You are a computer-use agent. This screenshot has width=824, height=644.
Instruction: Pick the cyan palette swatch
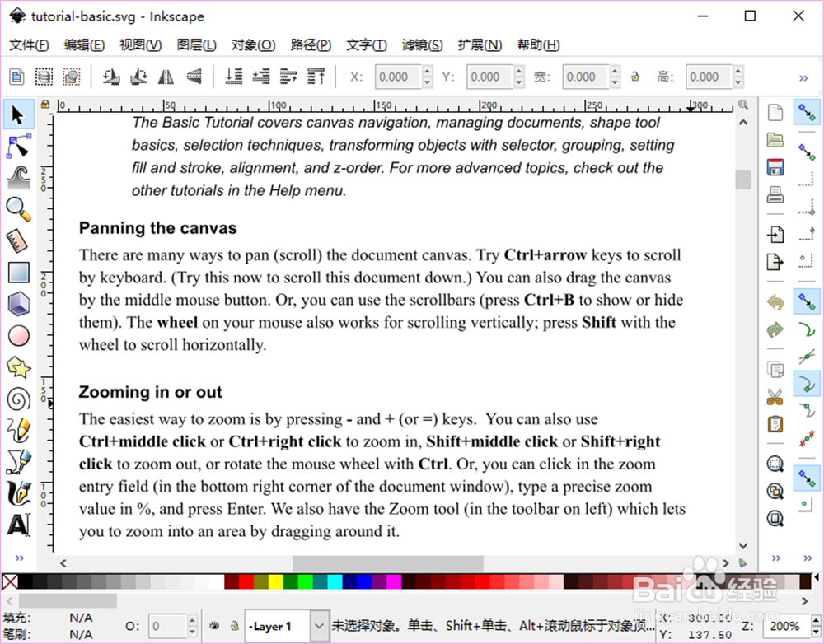pyautogui.click(x=335, y=581)
